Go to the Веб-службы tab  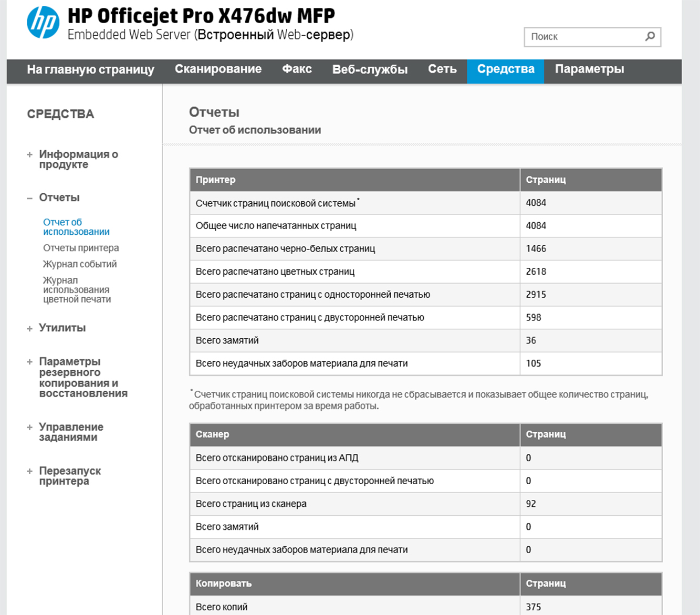[x=370, y=69]
